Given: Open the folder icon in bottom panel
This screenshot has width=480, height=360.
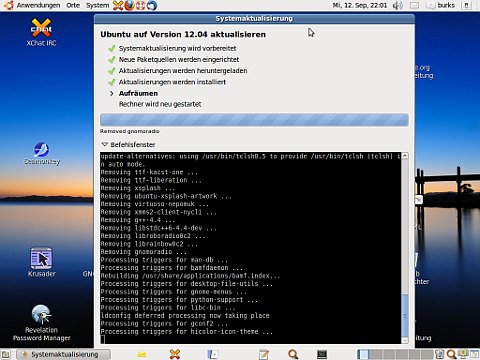Looking at the screenshot, I should 142,354.
